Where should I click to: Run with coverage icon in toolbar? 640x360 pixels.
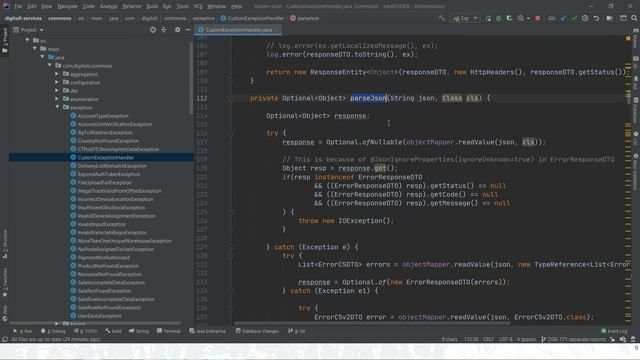[509, 18]
